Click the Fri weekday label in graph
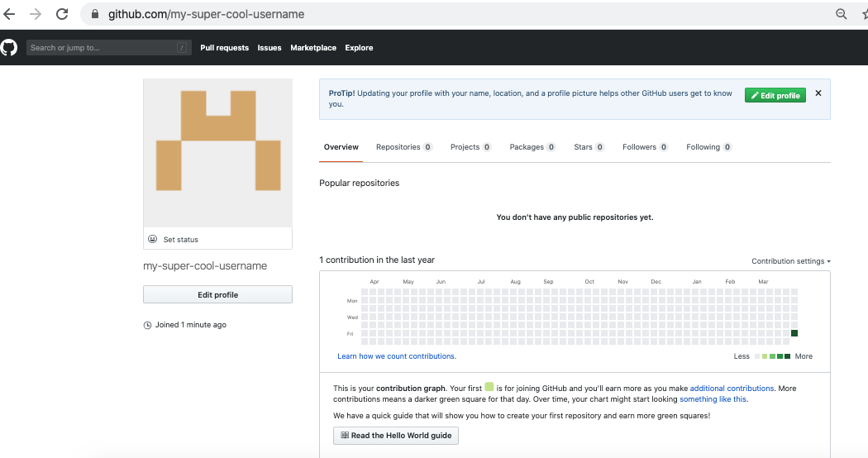The width and height of the screenshot is (868, 458). (350, 333)
